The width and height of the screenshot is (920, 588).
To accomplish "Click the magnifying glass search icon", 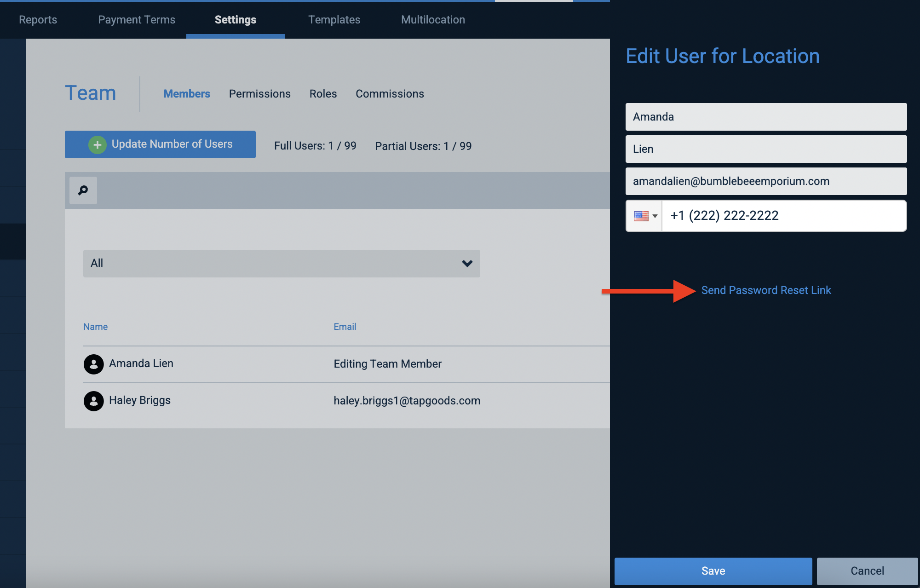I will point(83,190).
